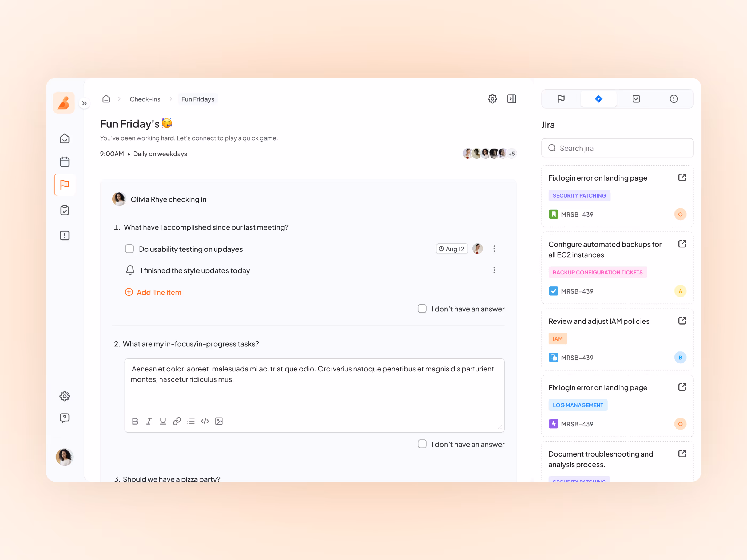Check the usability testing task checkbox
The width and height of the screenshot is (747, 560).
(129, 249)
